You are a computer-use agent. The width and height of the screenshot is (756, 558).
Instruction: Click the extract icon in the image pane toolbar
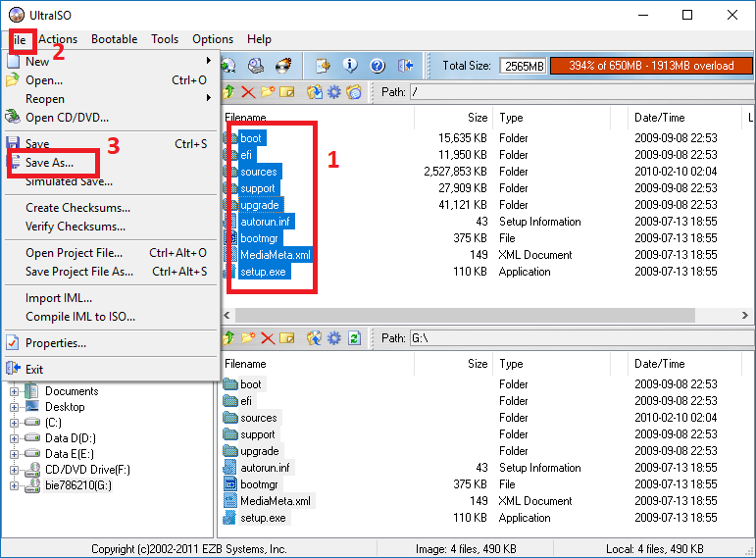click(x=315, y=91)
